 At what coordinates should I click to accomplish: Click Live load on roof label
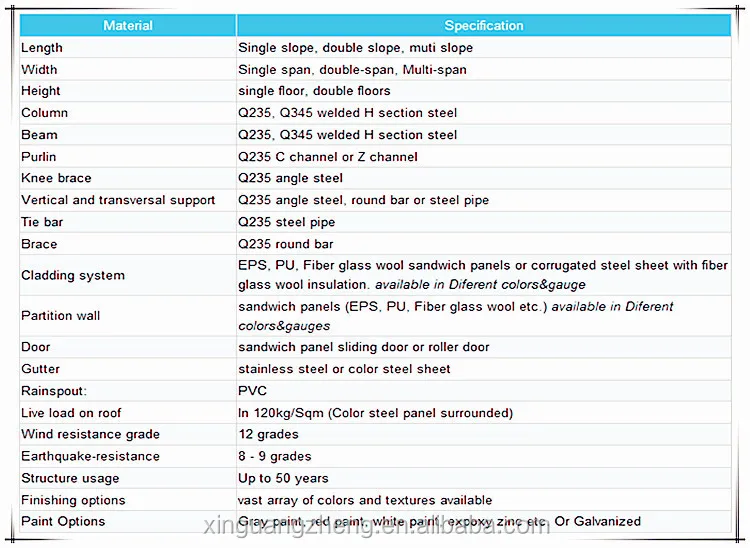(x=71, y=413)
